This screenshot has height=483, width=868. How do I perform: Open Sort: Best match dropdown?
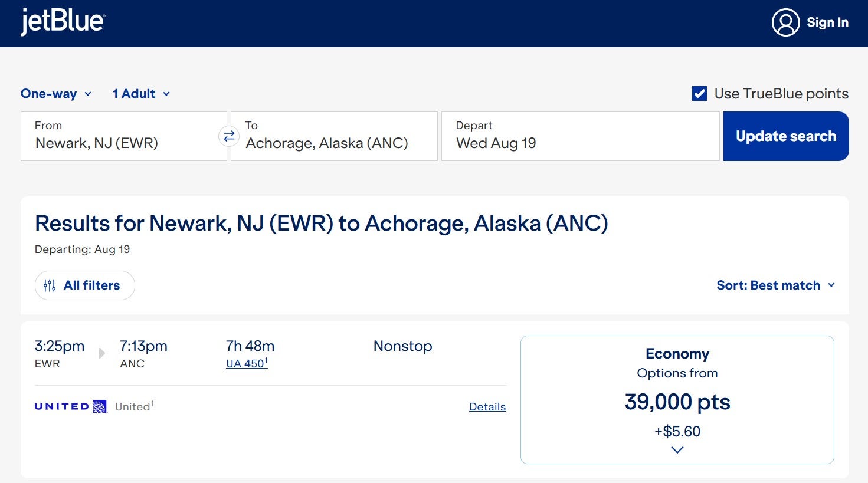tap(775, 285)
